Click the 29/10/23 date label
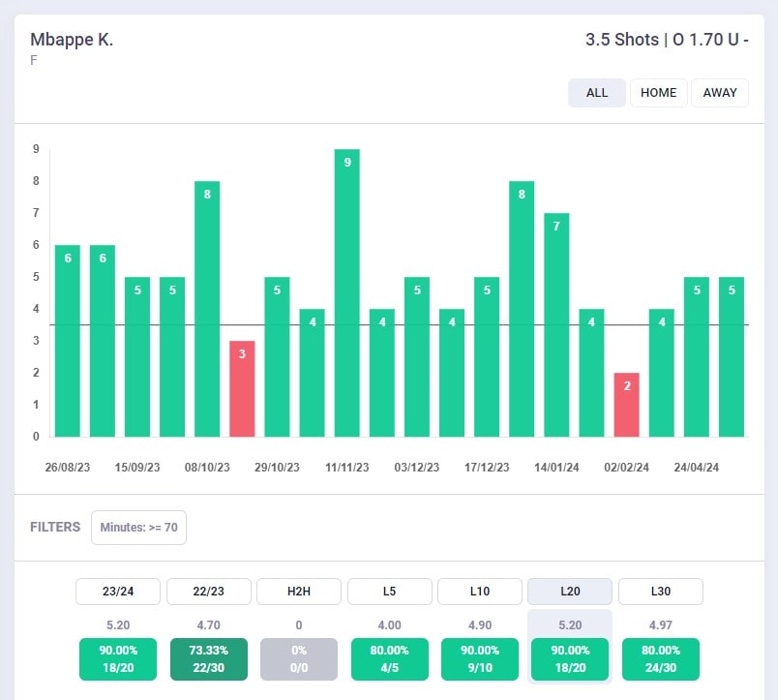Viewport: 778px width, 700px height. [x=277, y=468]
